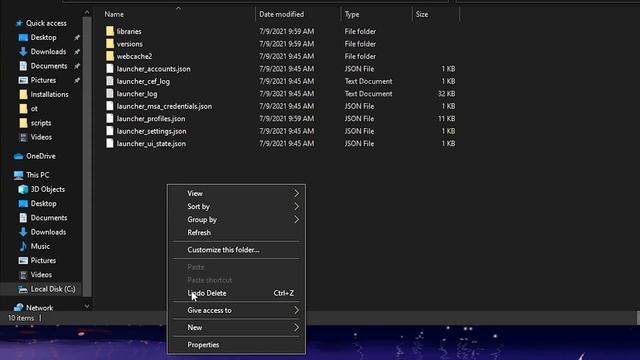Image resolution: width=640 pixels, height=360 pixels.
Task: Open Desktop under This PC
Action: tap(43, 204)
